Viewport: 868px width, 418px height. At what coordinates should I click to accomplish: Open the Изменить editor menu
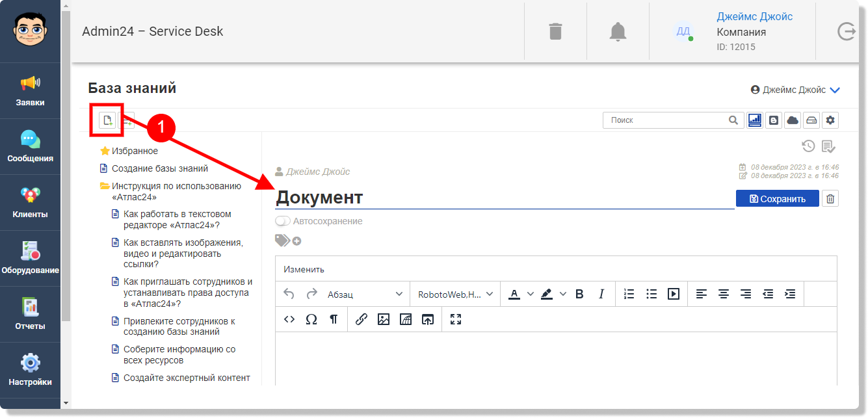tap(304, 269)
